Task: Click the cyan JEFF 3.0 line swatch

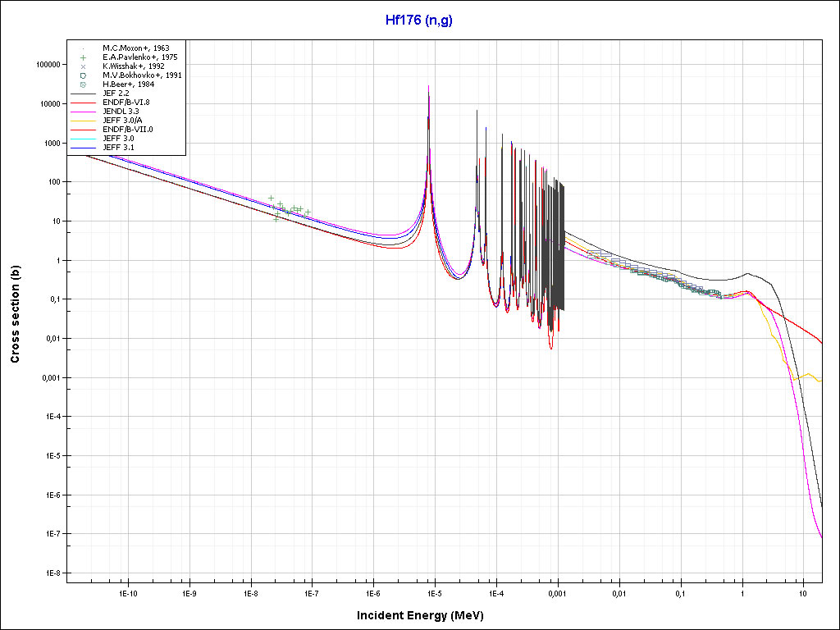Action: pyautogui.click(x=83, y=139)
